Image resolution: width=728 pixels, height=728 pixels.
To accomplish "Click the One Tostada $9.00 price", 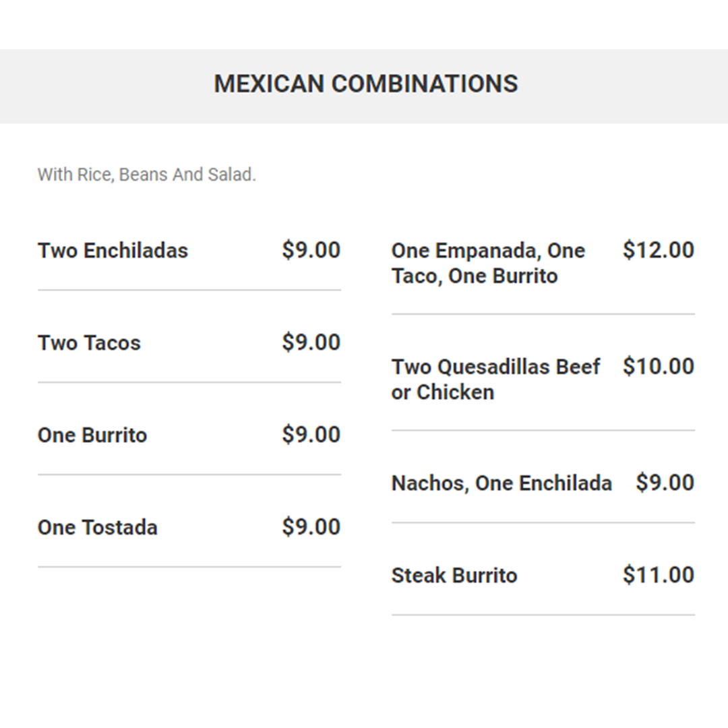I will [311, 527].
